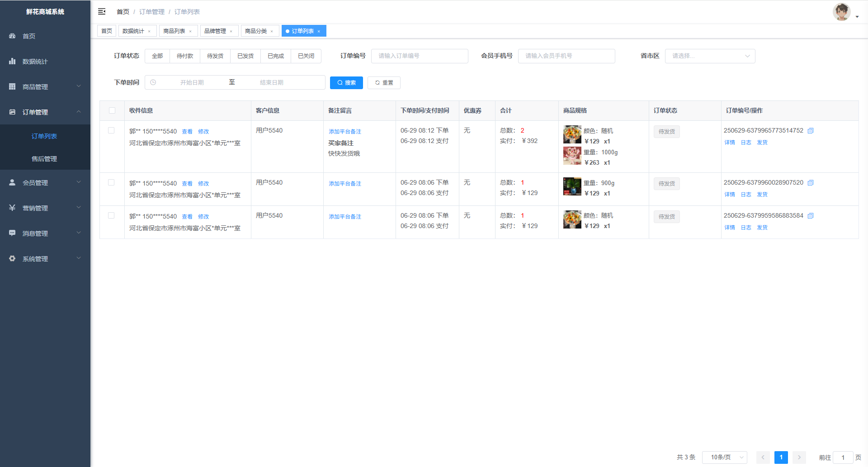Image resolution: width=868 pixels, height=467 pixels.
Task: Collapse the sidebar with the hamburger icon
Action: coord(102,11)
